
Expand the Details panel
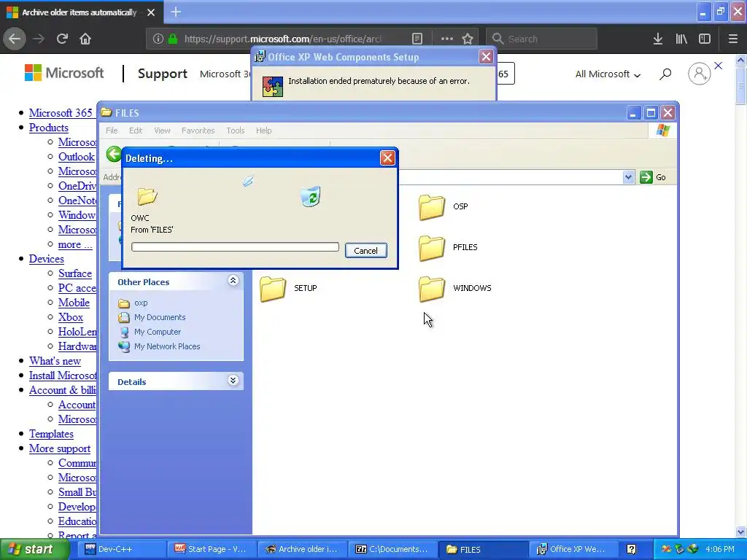click(x=233, y=381)
